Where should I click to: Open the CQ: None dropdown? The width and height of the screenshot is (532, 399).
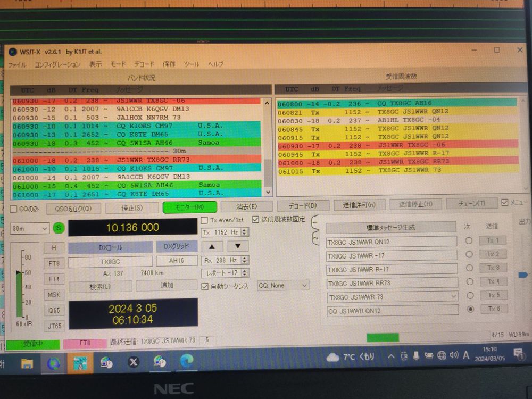tap(283, 286)
